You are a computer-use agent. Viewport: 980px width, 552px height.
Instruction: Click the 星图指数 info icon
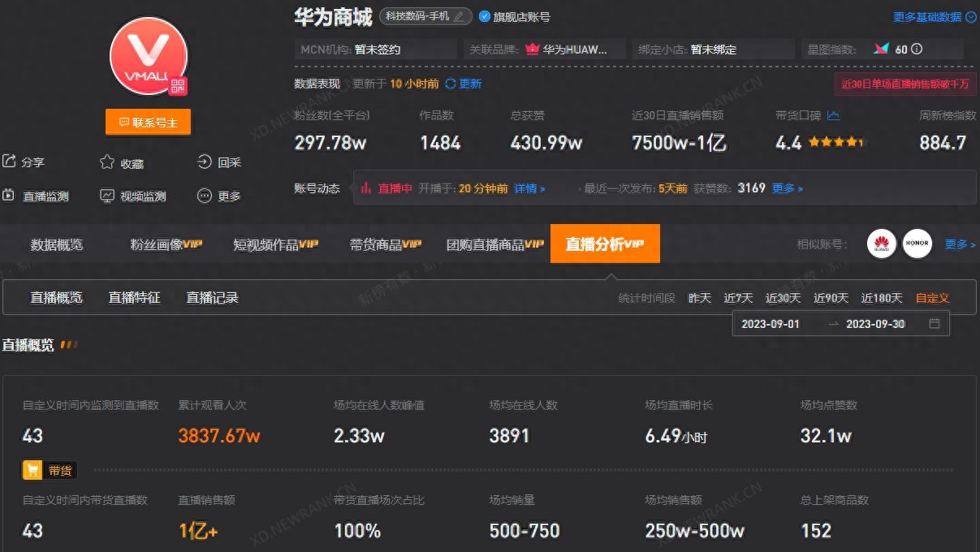[x=917, y=49]
